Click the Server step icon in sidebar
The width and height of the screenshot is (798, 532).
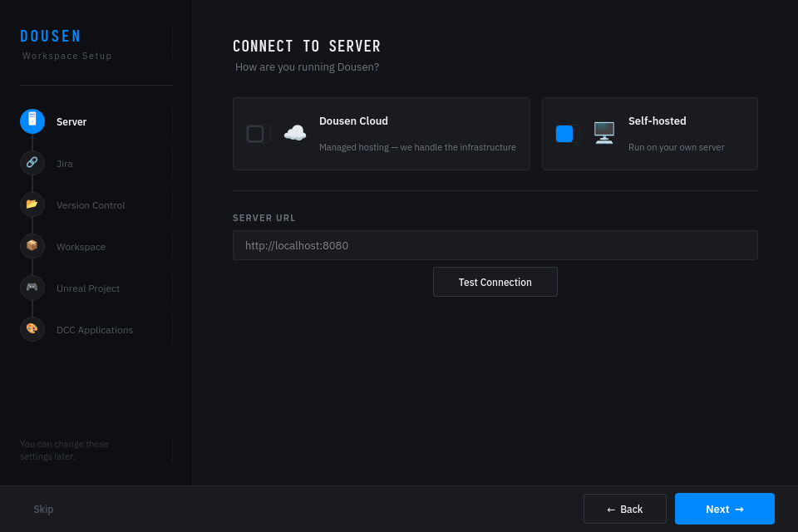pos(32,121)
